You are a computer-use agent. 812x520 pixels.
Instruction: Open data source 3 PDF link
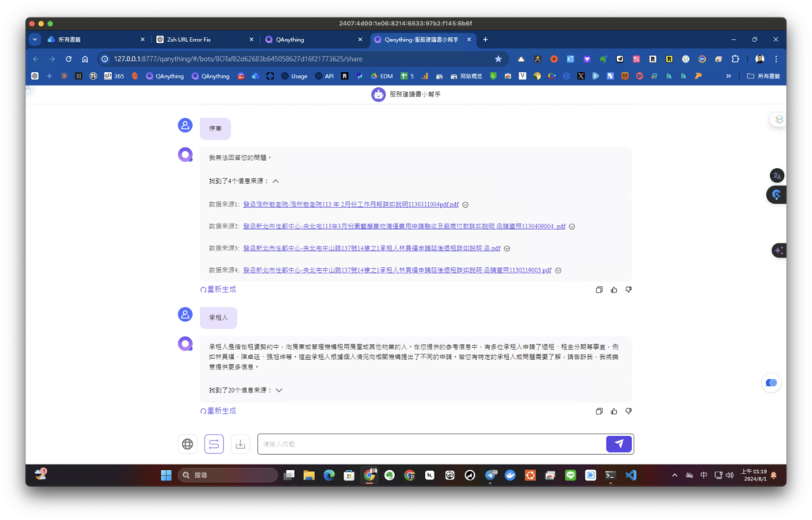pos(371,248)
